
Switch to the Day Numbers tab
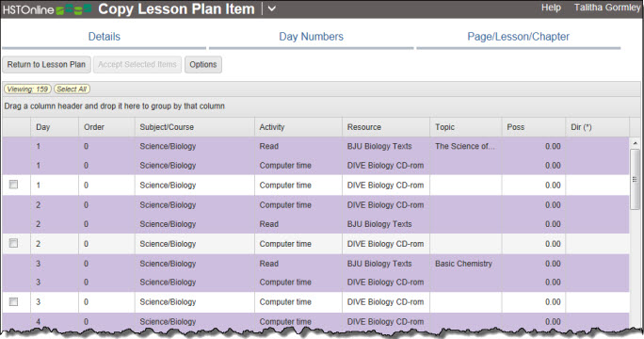coord(312,37)
